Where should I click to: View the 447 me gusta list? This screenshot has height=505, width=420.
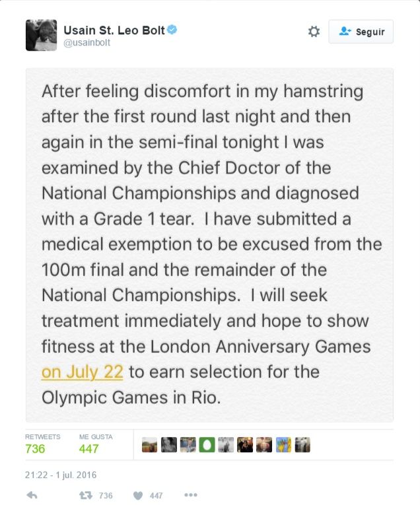88,449
